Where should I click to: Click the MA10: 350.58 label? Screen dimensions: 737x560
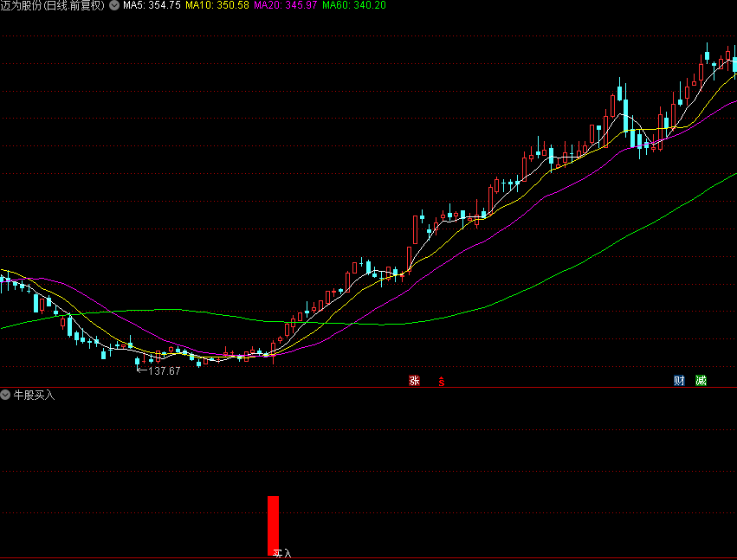(217, 5)
